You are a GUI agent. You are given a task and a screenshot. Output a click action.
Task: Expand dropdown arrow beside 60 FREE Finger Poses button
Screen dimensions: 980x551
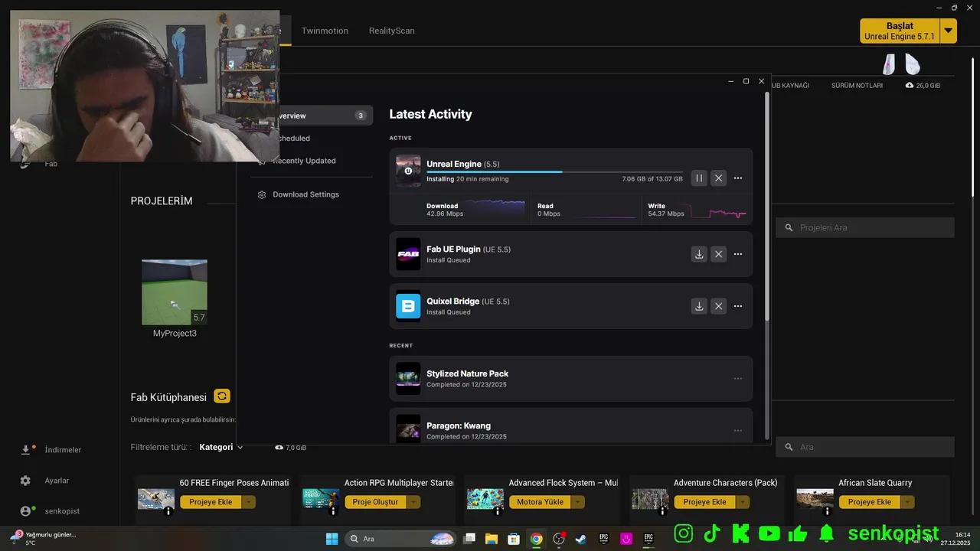tap(249, 502)
